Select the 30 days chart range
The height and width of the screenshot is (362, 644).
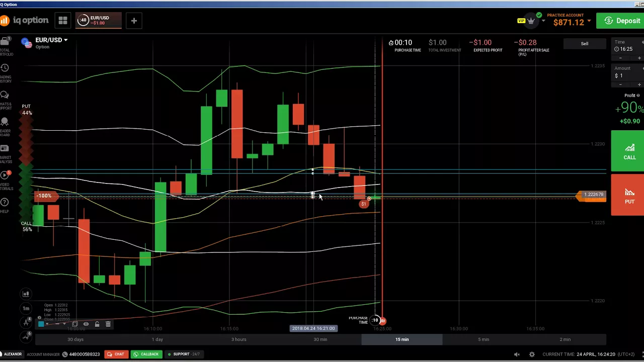(75, 339)
